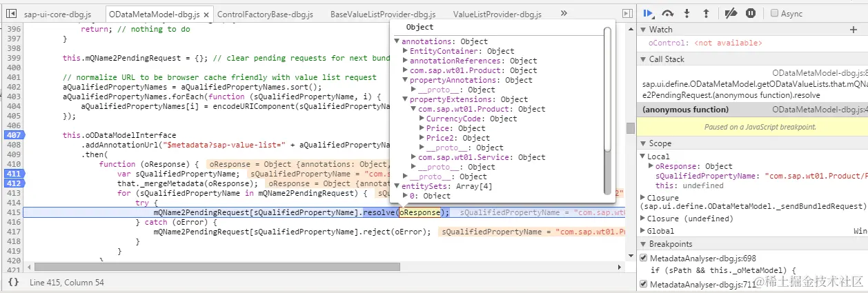Click the pretty print braces icon
The width and height of the screenshot is (868, 293).
click(x=13, y=282)
